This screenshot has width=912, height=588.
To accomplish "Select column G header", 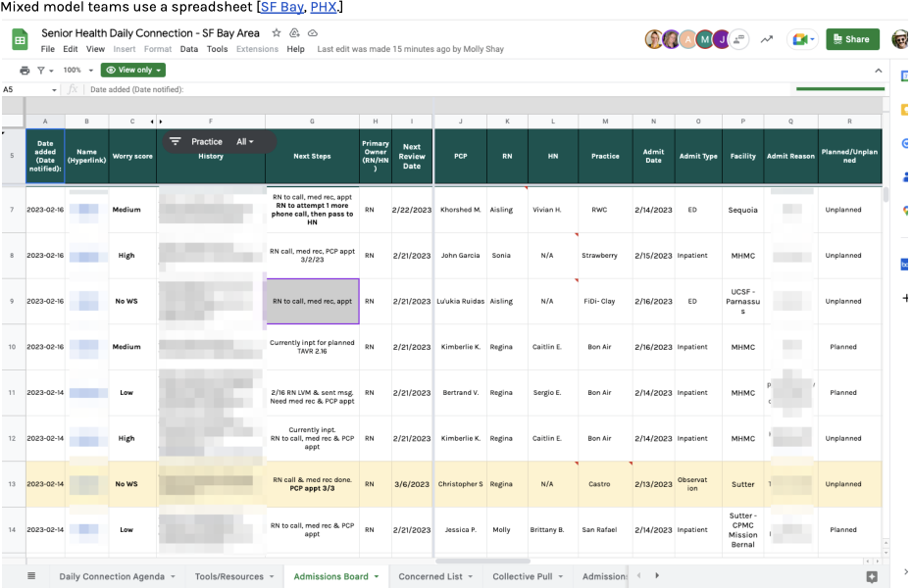I will click(312, 122).
